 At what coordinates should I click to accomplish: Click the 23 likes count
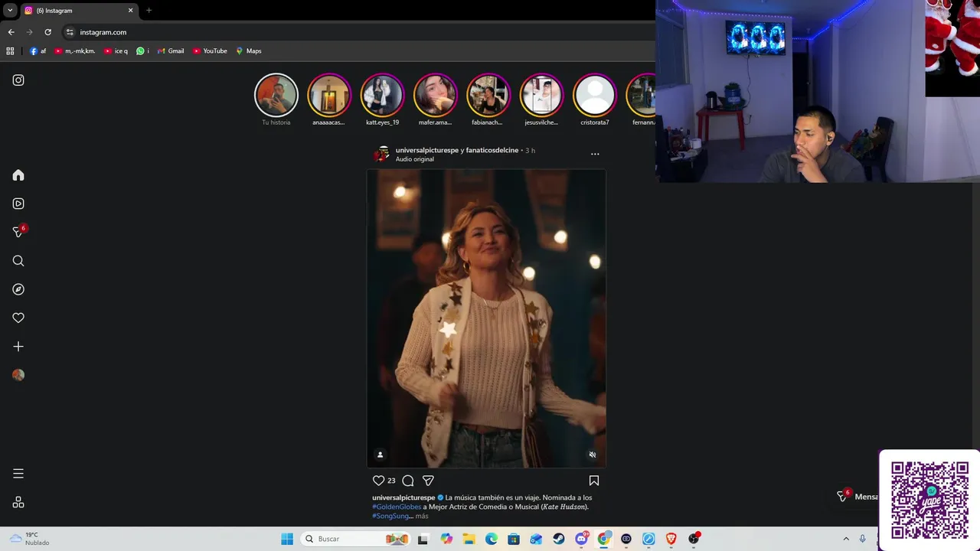pos(391,481)
